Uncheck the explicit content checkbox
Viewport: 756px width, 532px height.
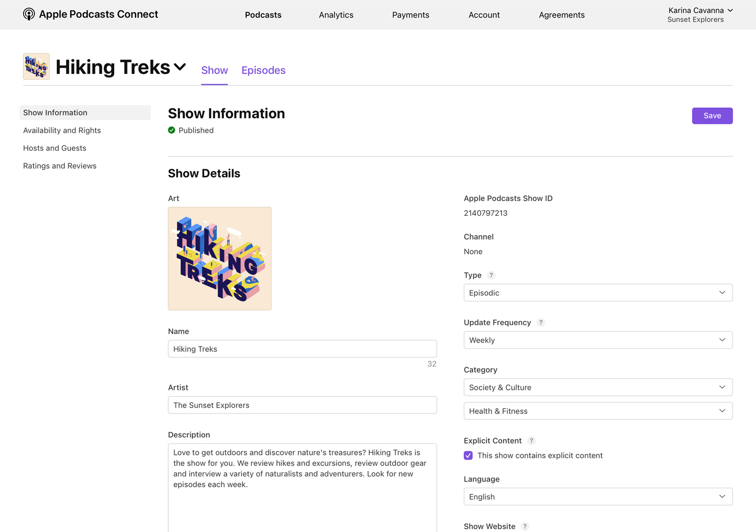coord(468,455)
